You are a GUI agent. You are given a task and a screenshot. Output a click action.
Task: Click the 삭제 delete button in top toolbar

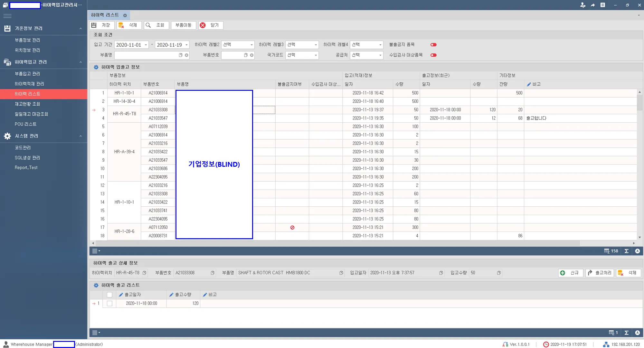point(129,25)
